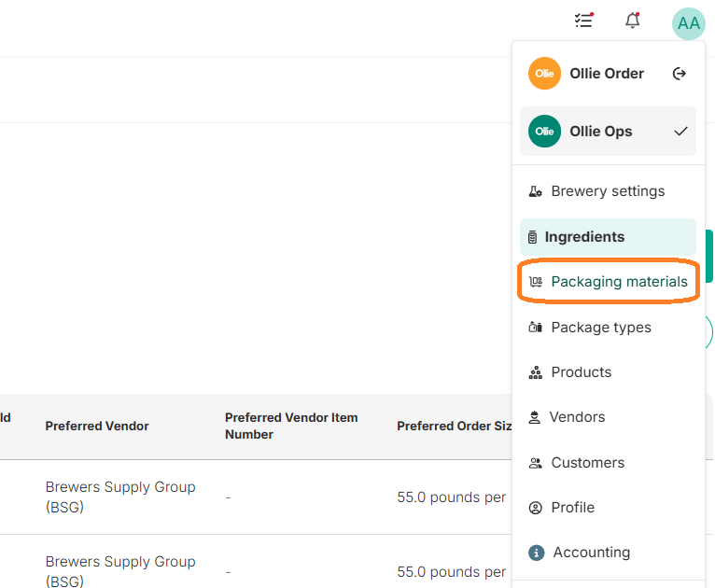
Task: Open the notifications bell
Action: point(633,21)
